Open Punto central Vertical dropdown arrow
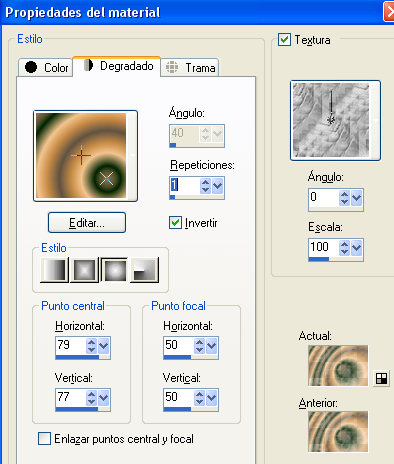Screen dimensions: 394x464 103,398
